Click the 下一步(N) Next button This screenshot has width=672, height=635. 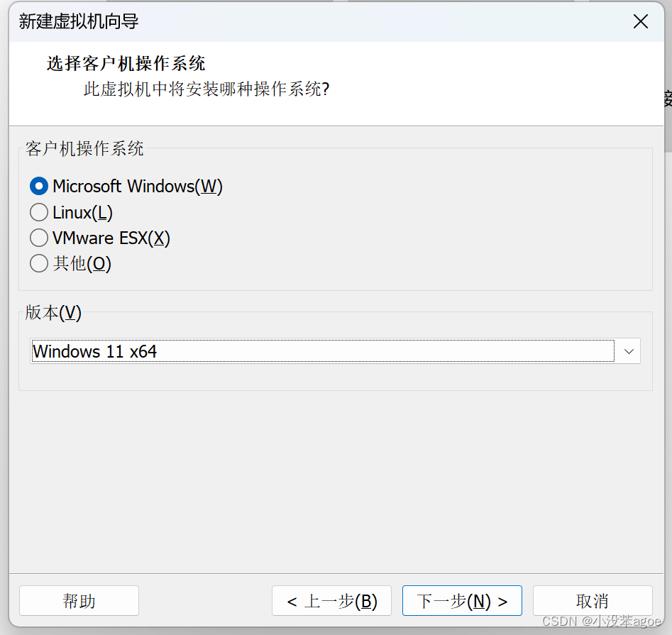[462, 600]
